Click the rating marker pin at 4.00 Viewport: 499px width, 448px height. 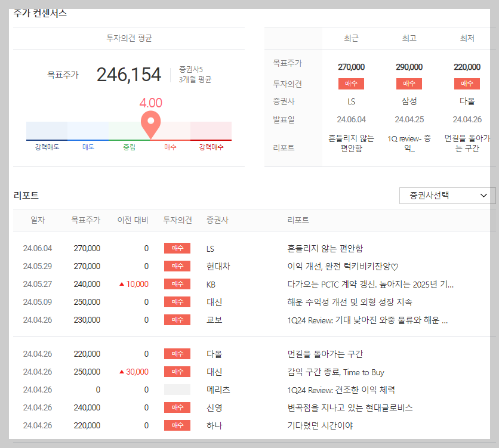151,125
